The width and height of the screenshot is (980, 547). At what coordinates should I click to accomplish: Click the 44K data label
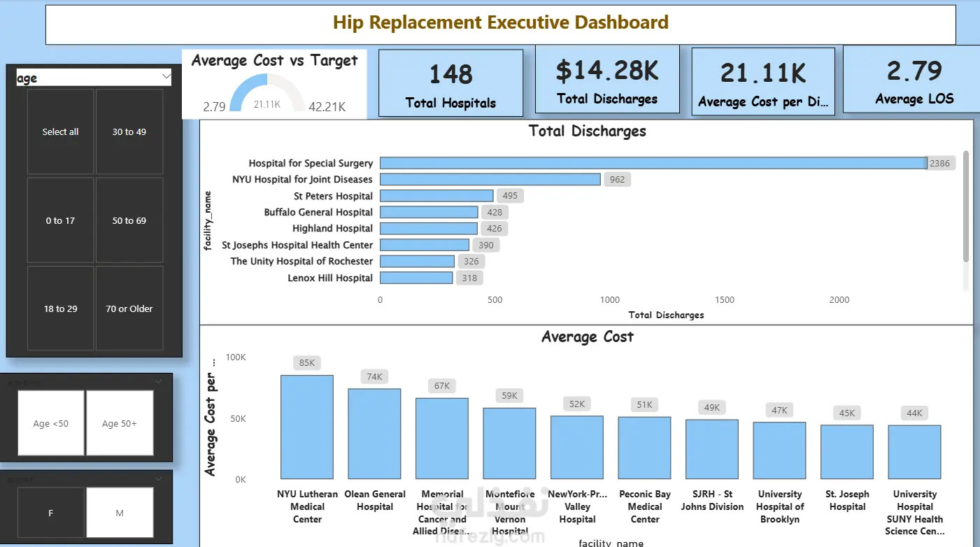[914, 413]
